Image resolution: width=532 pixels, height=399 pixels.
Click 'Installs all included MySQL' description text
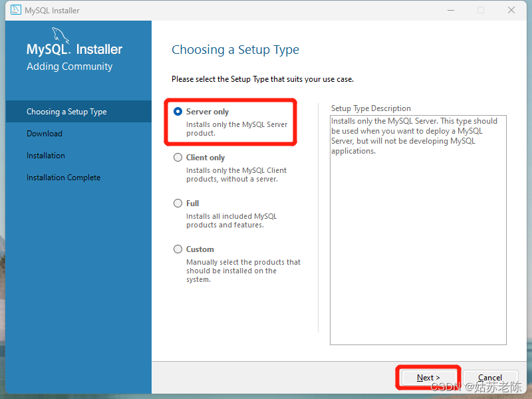(x=231, y=221)
